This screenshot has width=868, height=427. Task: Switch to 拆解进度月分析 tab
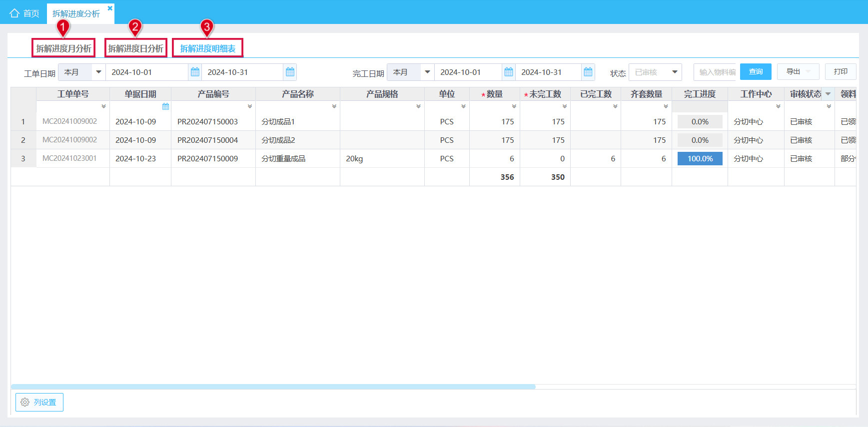(x=63, y=48)
